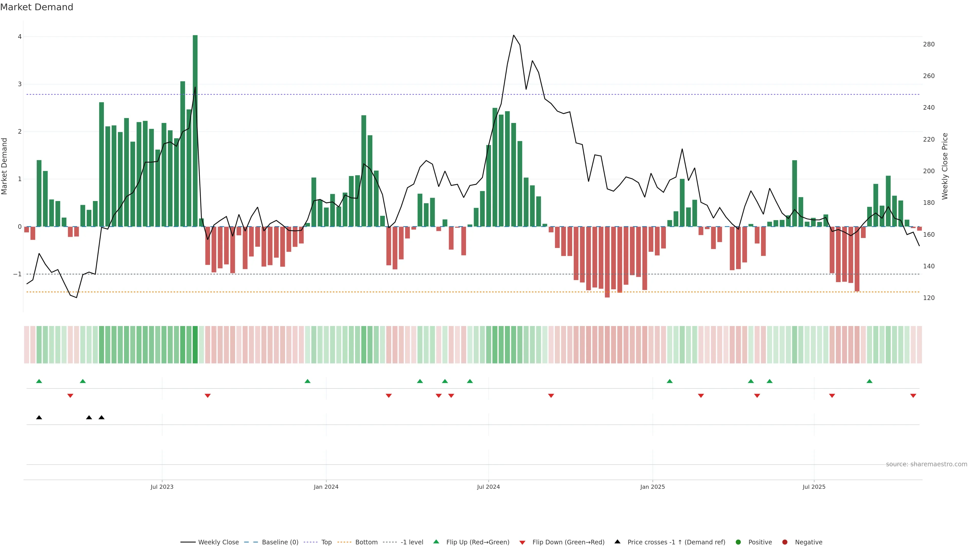Click the green Flip Up triangle in legend

click(x=436, y=542)
